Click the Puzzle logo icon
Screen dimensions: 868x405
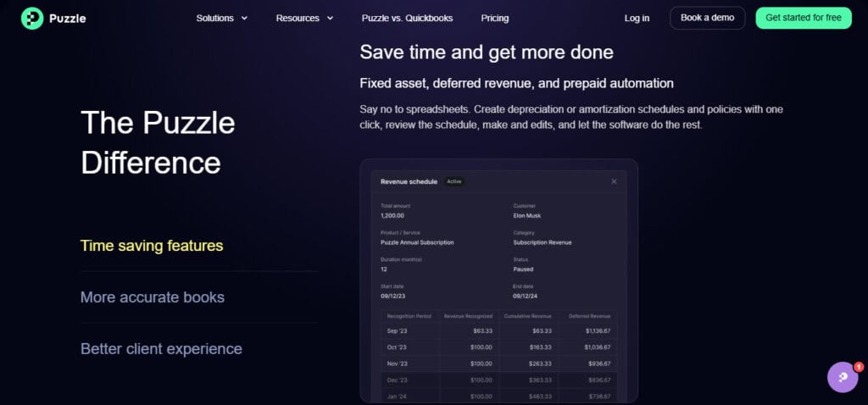(x=32, y=19)
